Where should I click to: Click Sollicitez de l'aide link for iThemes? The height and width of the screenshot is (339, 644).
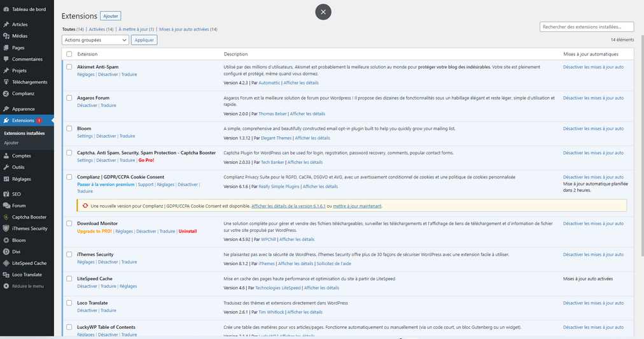[x=334, y=264]
